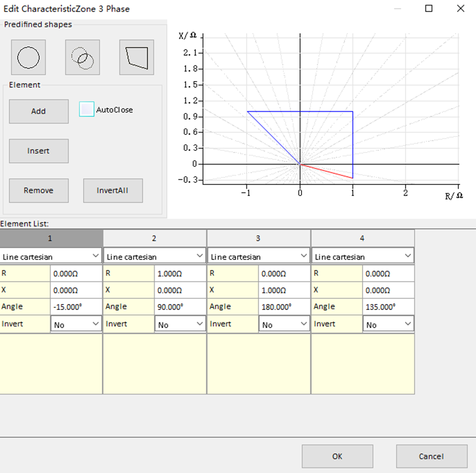Edit X value field of element 3

pos(284,290)
